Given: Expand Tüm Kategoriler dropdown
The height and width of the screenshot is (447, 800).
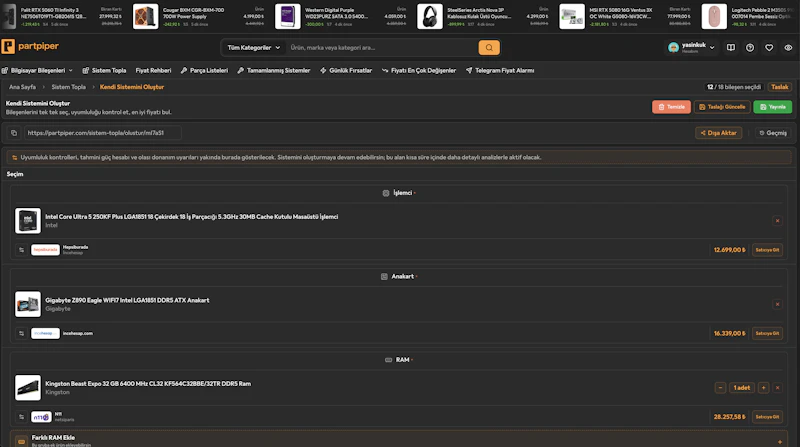Looking at the screenshot, I should click(254, 47).
